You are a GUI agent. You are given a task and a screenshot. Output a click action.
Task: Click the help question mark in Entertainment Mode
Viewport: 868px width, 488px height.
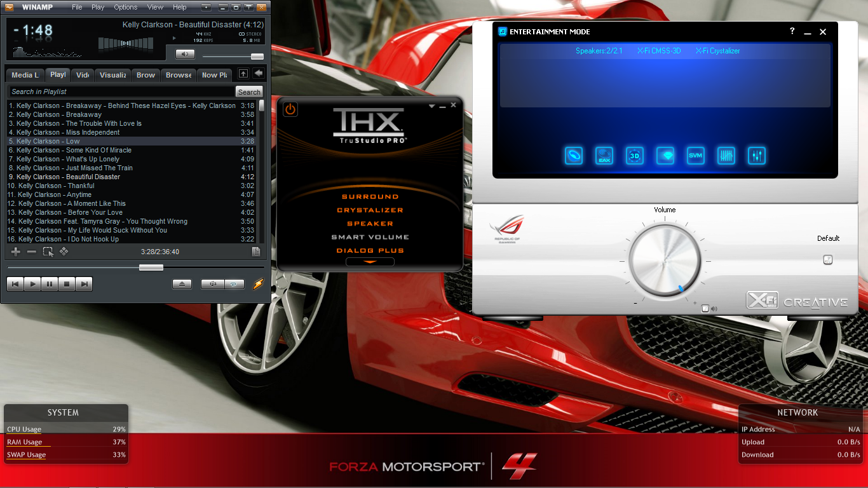792,31
